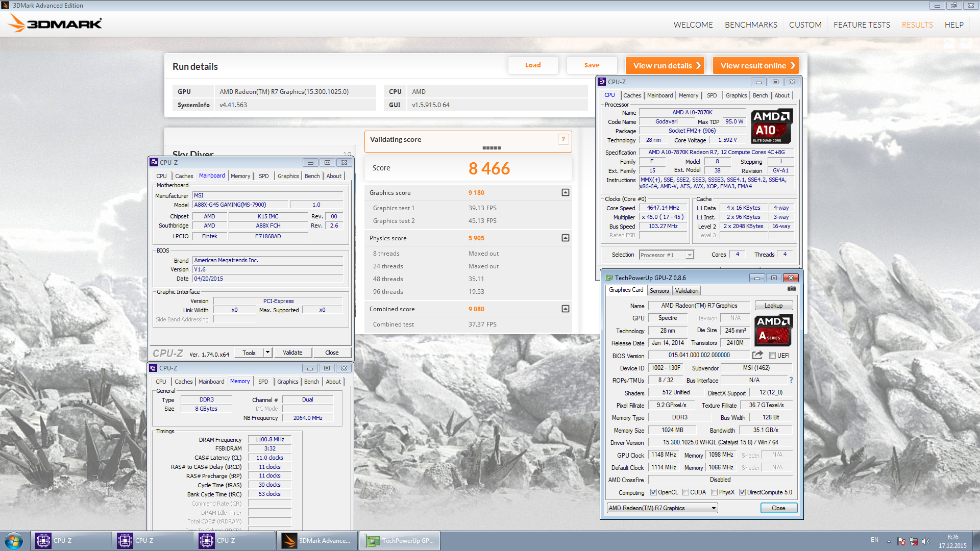Open GPU selector AMD Radeon R7 dropdown

point(663,508)
